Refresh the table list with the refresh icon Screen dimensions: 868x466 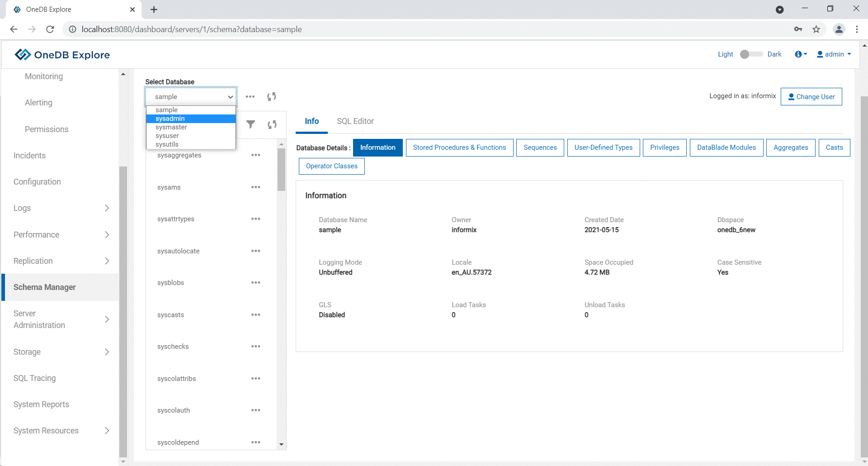click(272, 124)
